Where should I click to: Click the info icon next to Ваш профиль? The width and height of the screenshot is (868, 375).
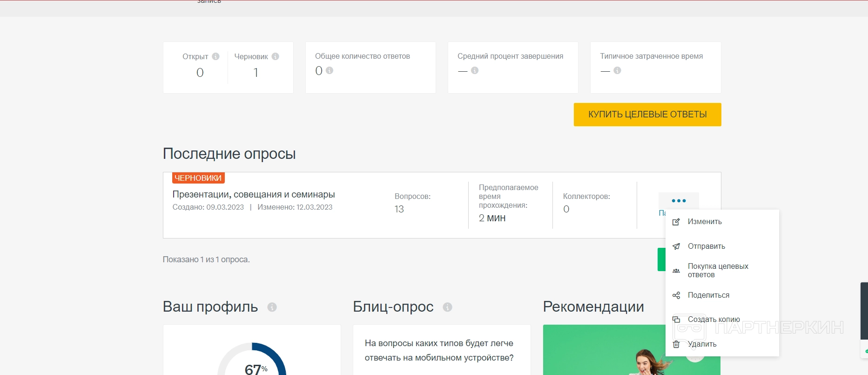click(272, 307)
